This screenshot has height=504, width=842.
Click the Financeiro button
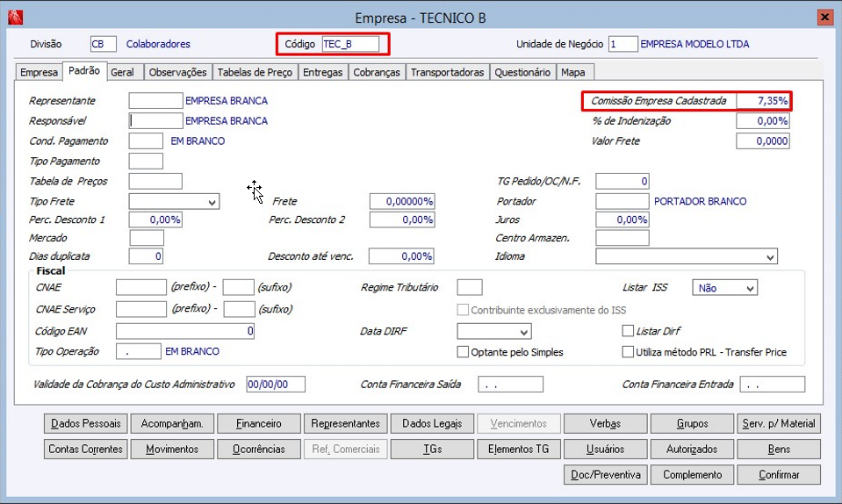tap(259, 423)
